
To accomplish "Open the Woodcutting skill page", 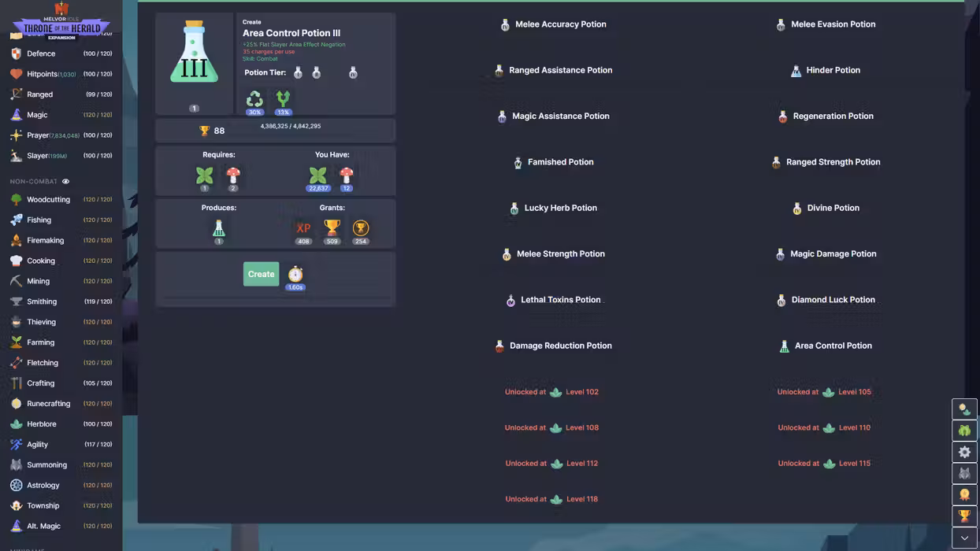I will point(48,200).
